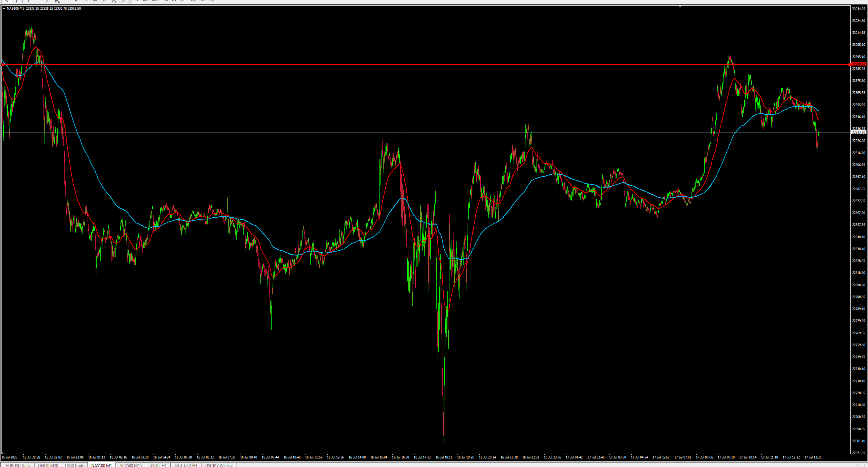Viewport: 868px width, 467px height.
Task: Click the 22965.85 price scale label
Action: pyautogui.click(x=858, y=93)
